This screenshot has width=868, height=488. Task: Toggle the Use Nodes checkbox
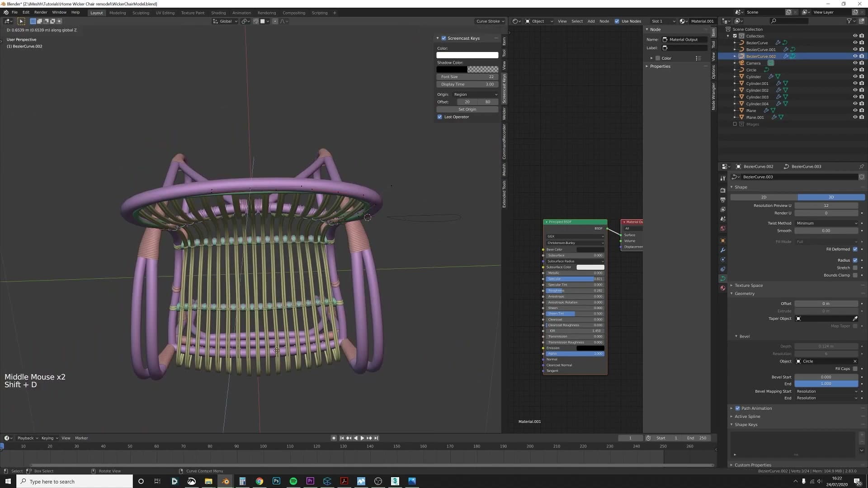click(617, 21)
